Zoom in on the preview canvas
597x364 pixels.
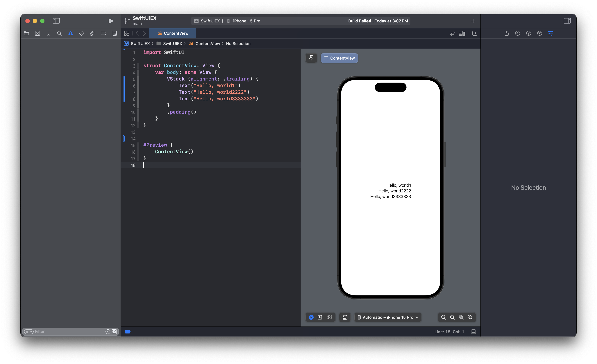tap(470, 317)
